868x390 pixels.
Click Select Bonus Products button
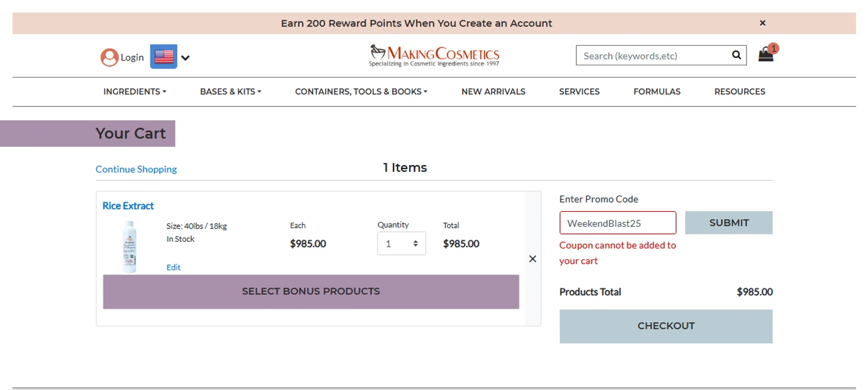[x=311, y=292]
